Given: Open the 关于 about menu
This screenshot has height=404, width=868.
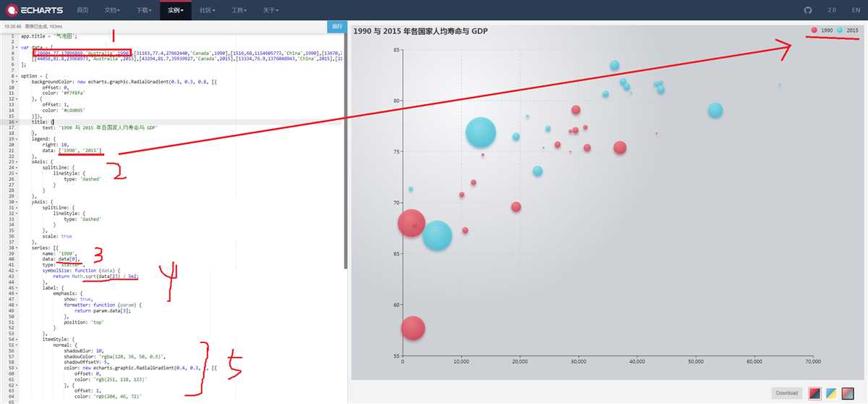Looking at the screenshot, I should [270, 10].
